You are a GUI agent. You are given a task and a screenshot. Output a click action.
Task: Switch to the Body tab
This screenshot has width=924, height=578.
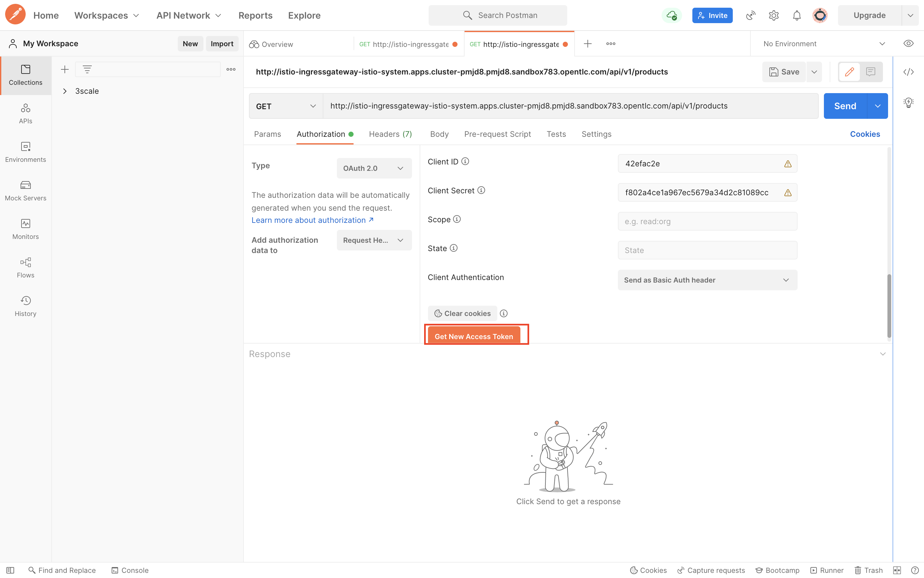439,134
